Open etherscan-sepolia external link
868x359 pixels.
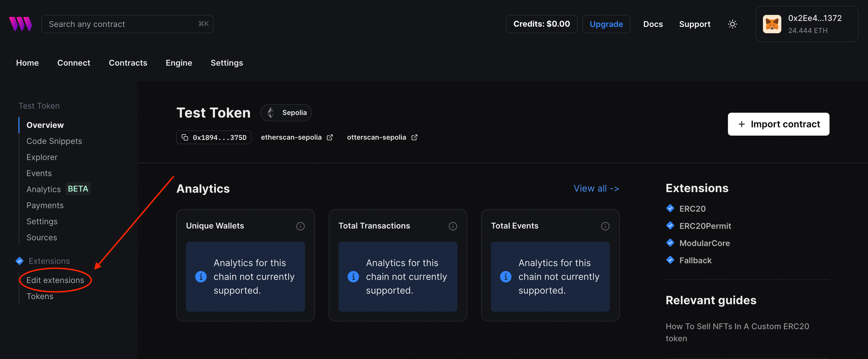[x=297, y=137]
